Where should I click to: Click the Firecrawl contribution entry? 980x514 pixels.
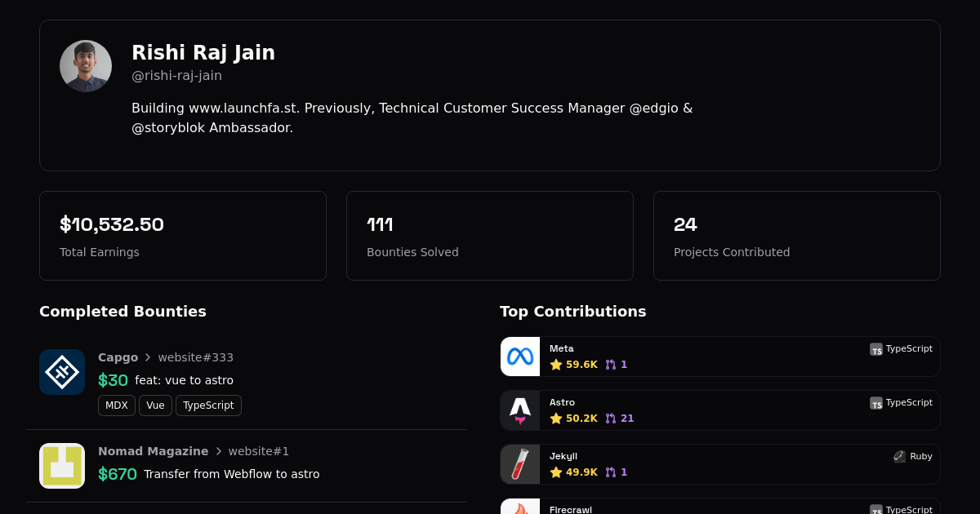coord(719,507)
